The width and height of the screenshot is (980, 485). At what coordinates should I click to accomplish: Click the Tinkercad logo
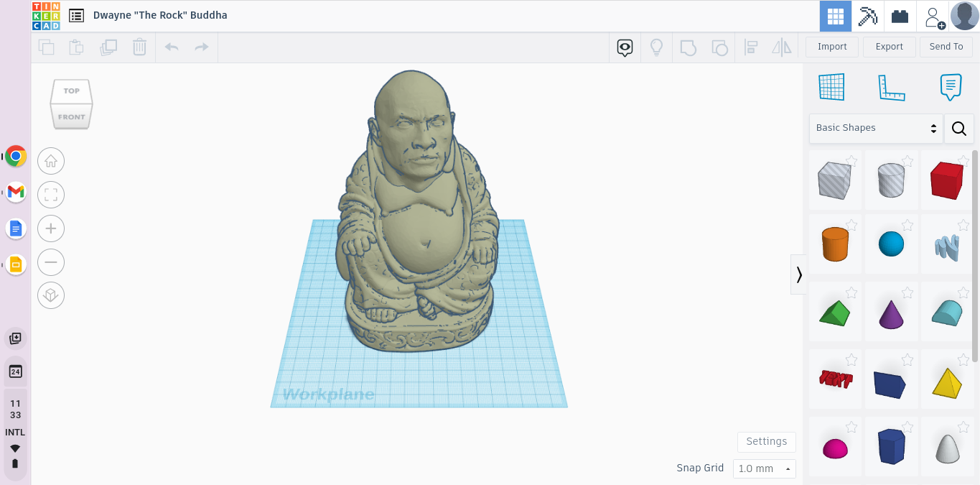(46, 16)
